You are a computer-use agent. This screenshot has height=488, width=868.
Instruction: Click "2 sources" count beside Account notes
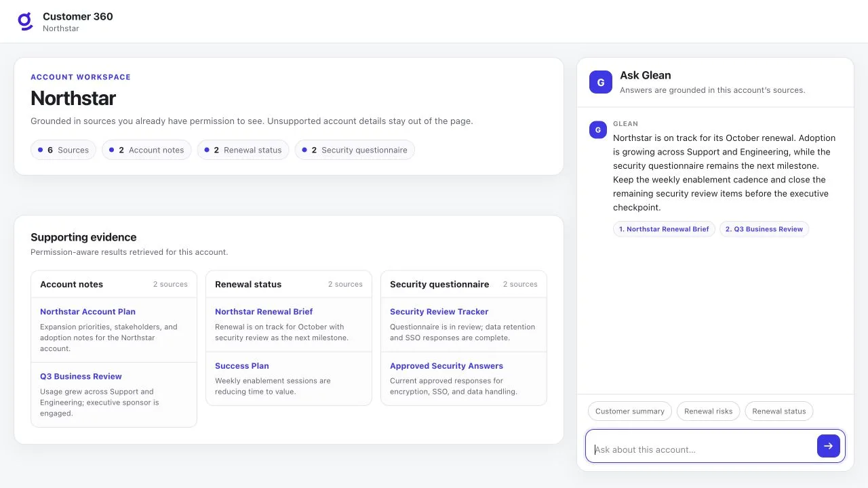(170, 285)
